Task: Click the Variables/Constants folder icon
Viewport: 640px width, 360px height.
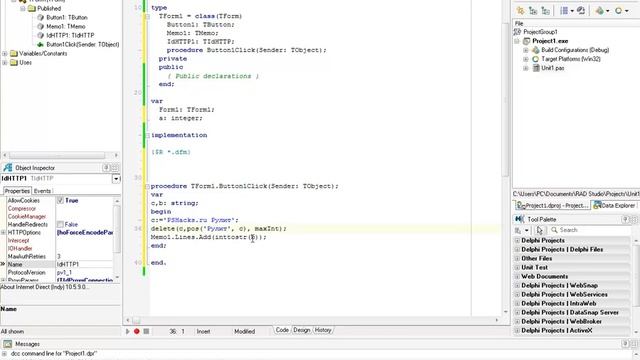Action: point(14,53)
